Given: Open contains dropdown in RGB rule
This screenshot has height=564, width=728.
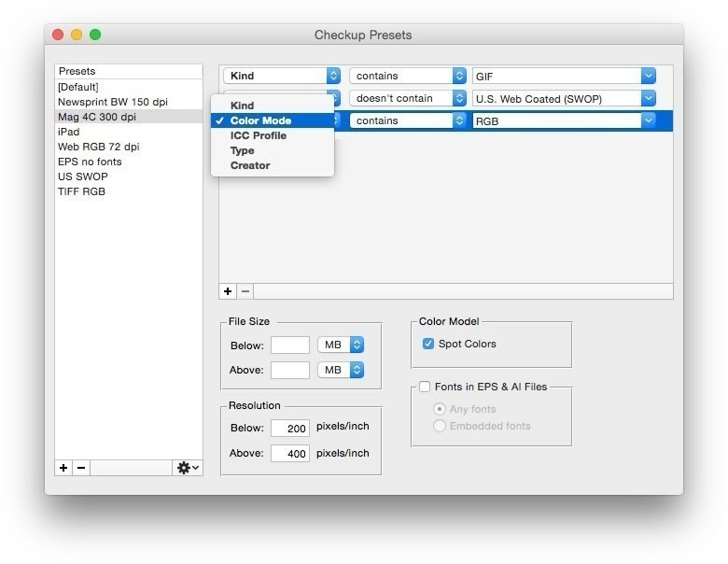Looking at the screenshot, I should tap(408, 120).
